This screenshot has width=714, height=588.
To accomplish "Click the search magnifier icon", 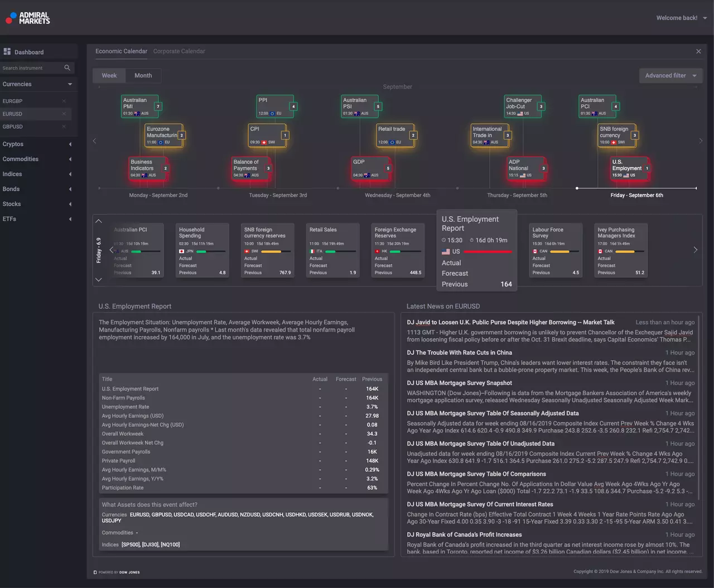I will click(67, 68).
